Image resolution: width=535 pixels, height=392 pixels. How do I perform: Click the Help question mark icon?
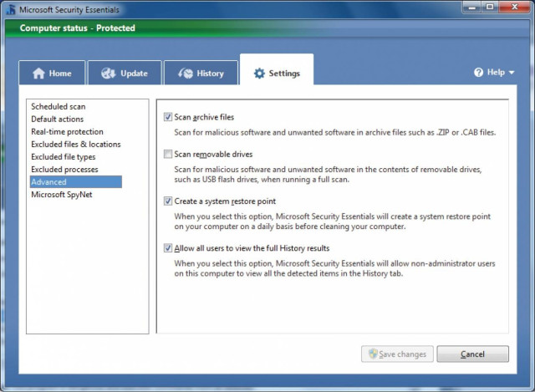pos(478,73)
